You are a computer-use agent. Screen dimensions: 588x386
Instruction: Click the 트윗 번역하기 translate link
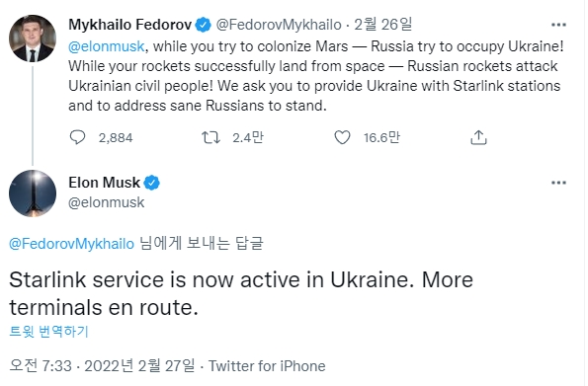point(48,332)
